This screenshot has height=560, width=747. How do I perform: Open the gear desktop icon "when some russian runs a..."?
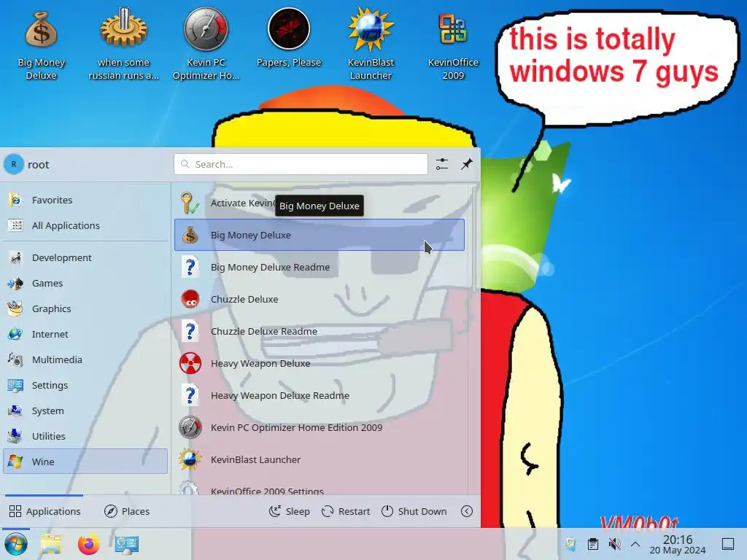pos(123,45)
